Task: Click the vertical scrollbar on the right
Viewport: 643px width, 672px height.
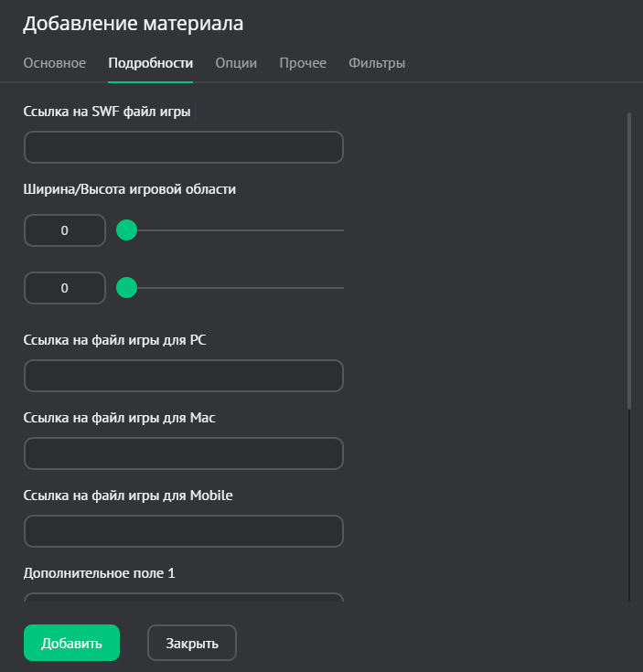Action: (x=629, y=261)
